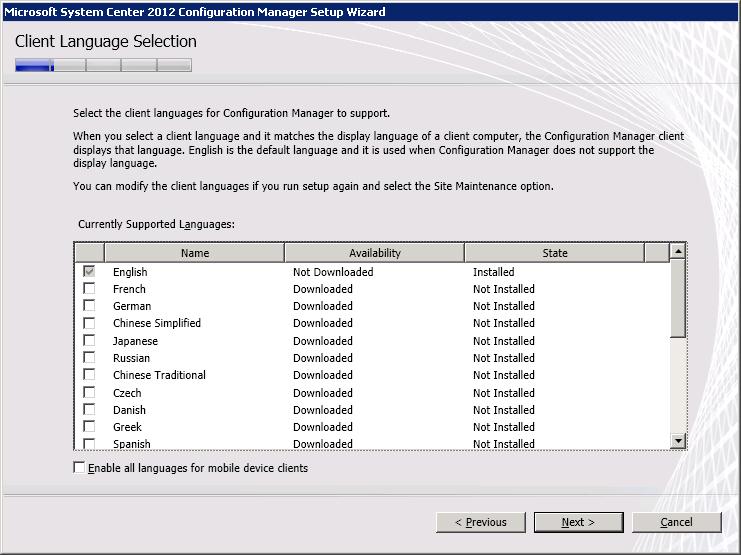This screenshot has height=555, width=741.
Task: Sort list by Name column header
Action: [194, 253]
